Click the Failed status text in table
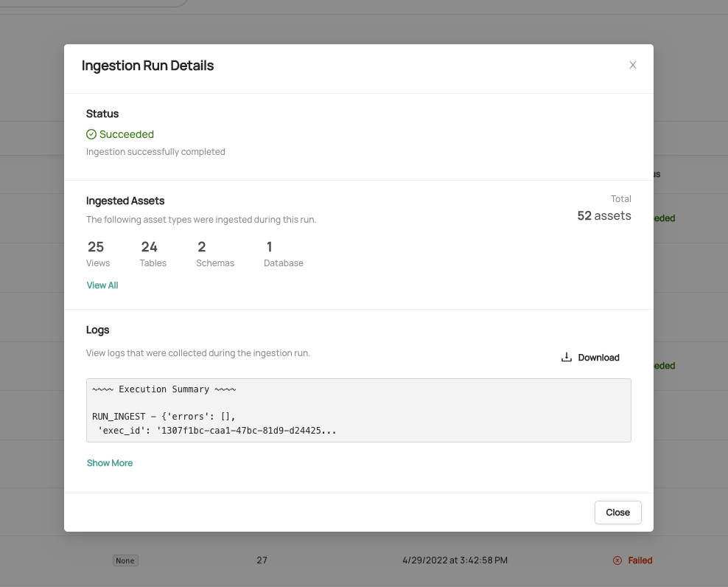The width and height of the screenshot is (728, 587). tap(640, 560)
